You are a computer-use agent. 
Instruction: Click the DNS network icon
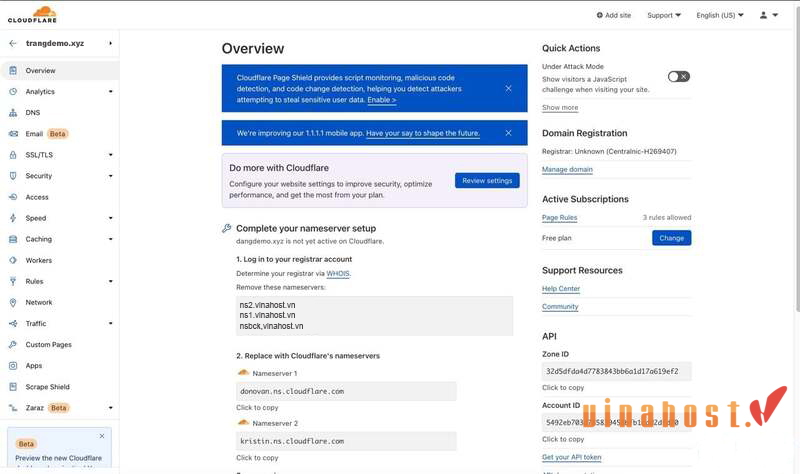(13, 113)
